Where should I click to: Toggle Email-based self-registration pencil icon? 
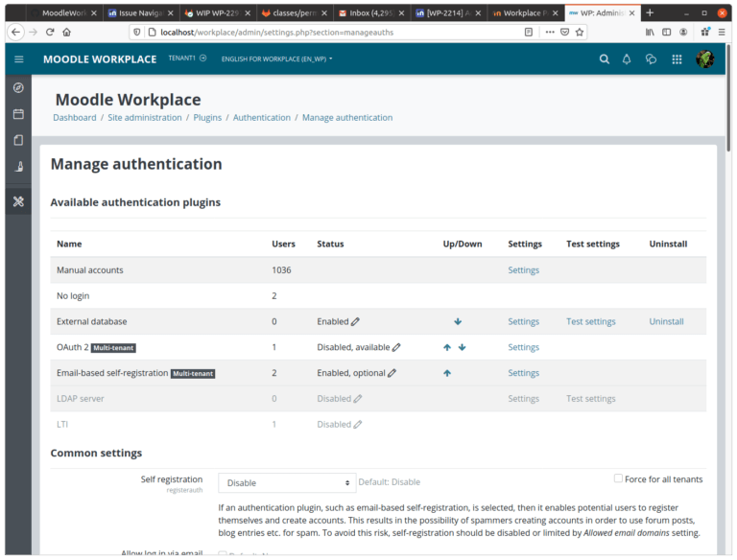pyautogui.click(x=392, y=373)
